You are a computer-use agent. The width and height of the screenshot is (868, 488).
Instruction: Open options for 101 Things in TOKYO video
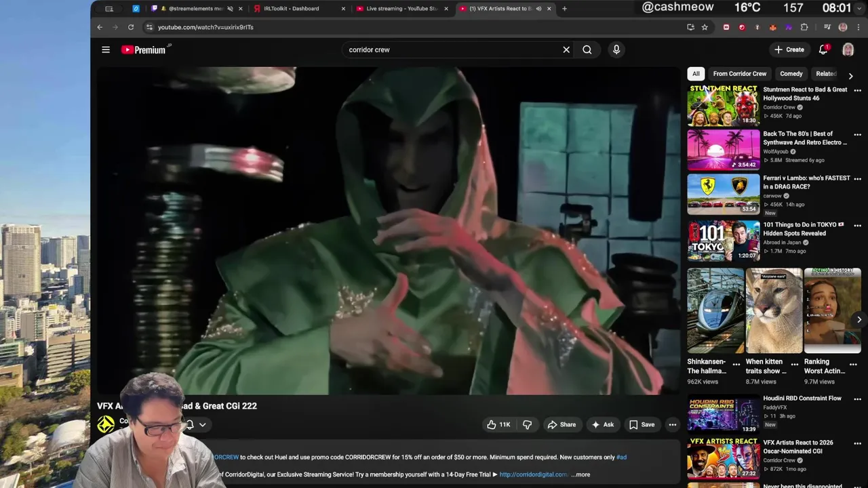857,226
